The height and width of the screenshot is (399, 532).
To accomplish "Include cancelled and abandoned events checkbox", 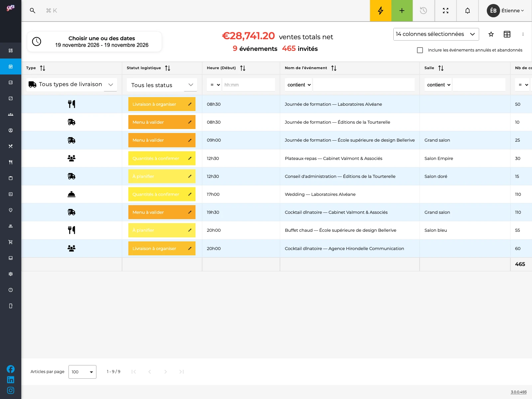I will pyautogui.click(x=420, y=50).
